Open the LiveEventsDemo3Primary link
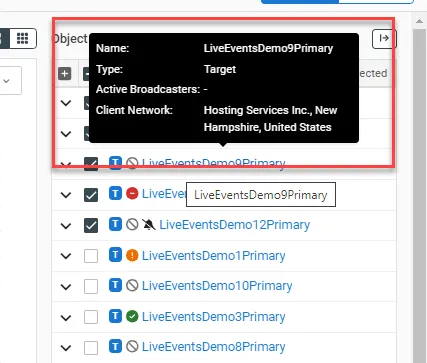The image size is (427, 363). click(214, 317)
